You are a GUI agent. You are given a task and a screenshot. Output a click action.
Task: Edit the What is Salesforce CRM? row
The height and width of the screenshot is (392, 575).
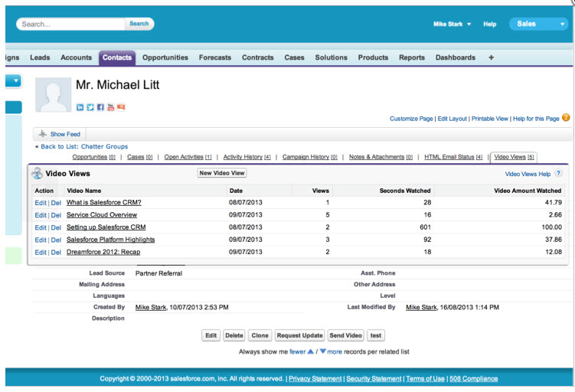pyautogui.click(x=41, y=203)
